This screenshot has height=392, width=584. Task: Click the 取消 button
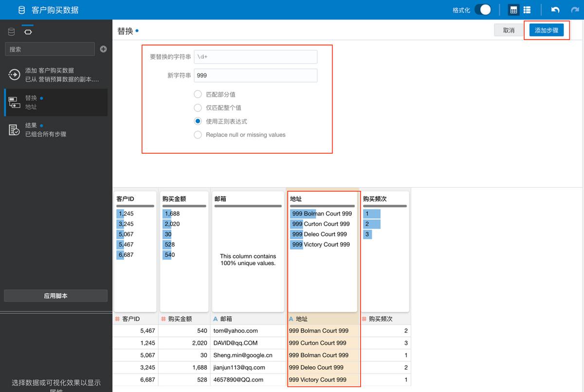click(x=509, y=30)
